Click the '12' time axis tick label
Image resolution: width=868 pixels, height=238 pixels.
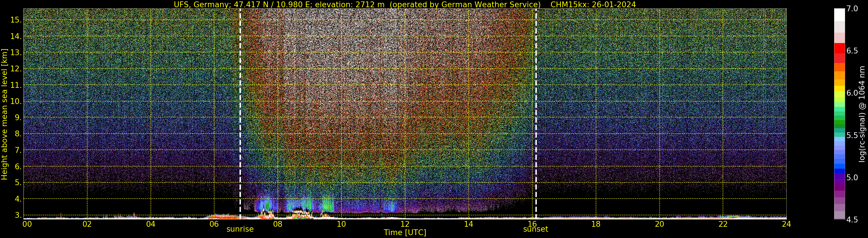(x=405, y=224)
